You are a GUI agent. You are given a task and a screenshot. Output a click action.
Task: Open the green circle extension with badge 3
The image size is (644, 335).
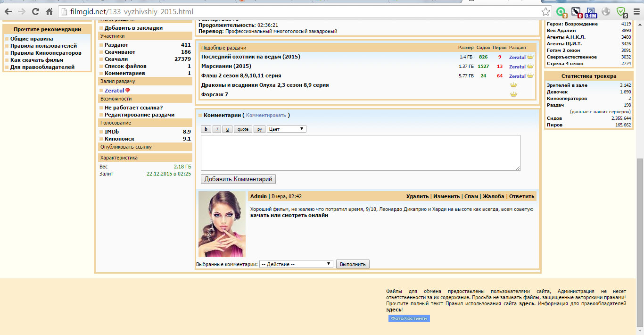561,12
